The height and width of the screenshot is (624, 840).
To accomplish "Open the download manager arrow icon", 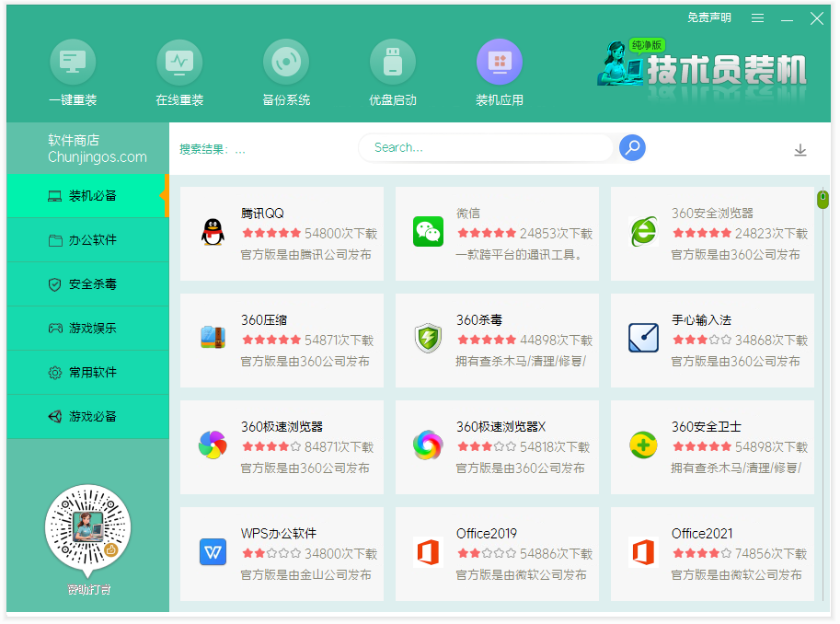I will tap(800, 150).
